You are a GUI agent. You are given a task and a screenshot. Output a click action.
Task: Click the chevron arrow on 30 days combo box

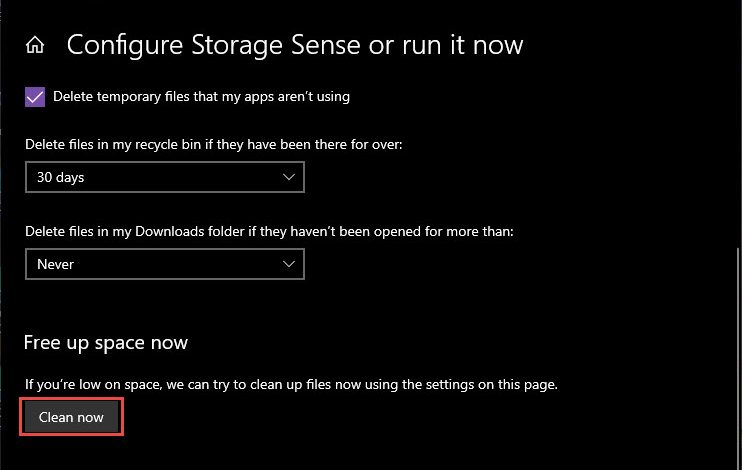(289, 177)
